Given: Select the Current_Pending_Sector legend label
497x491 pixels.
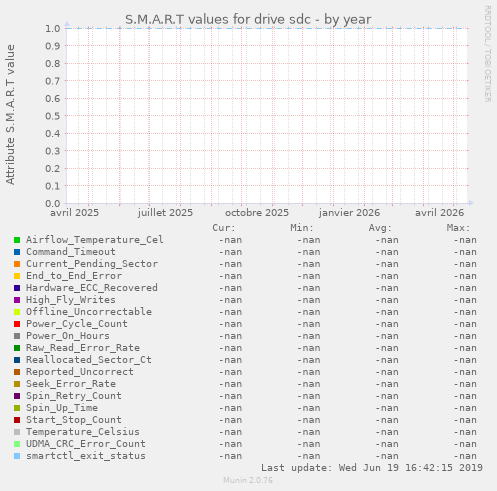Looking at the screenshot, I should pos(92,264).
